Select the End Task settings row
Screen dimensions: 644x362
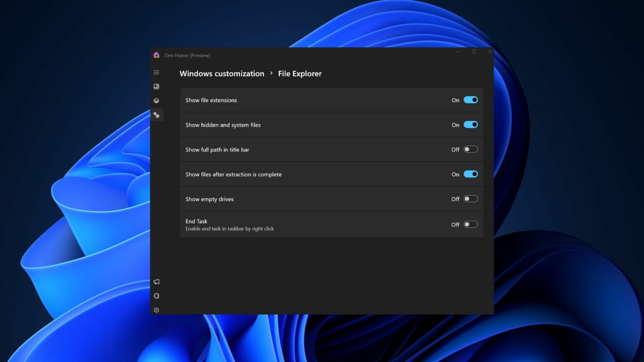point(331,224)
